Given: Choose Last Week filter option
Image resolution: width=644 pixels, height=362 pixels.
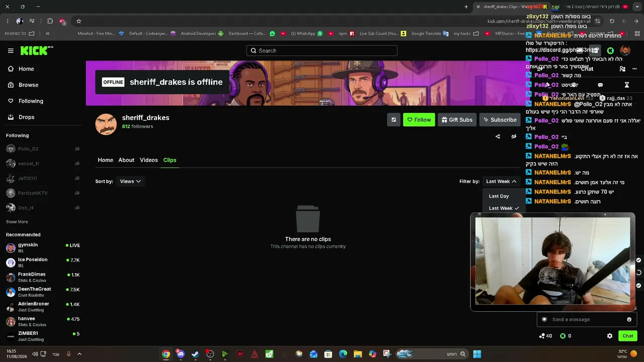Looking at the screenshot, I should click(x=503, y=208).
